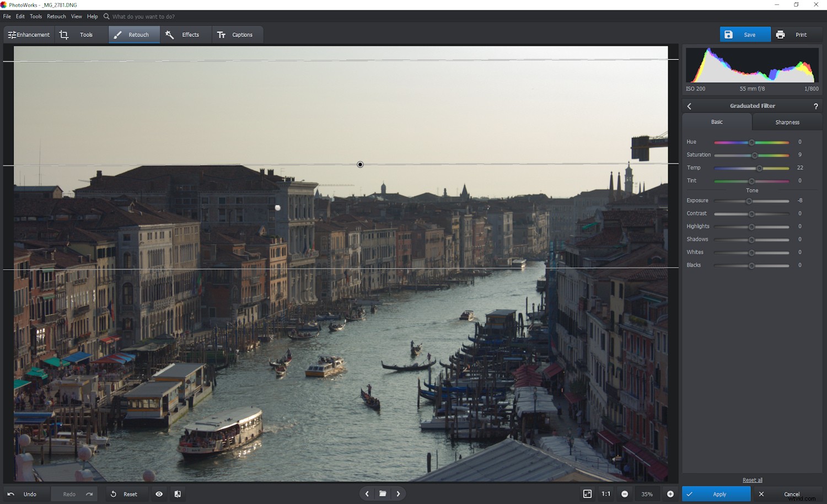Click the Graduated Filter help question mark
The image size is (827, 504).
816,106
